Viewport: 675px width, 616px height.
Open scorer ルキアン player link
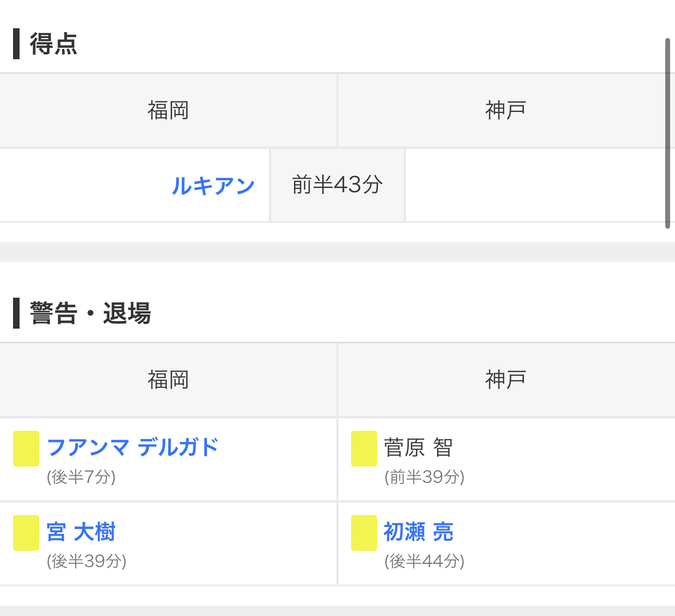213,186
